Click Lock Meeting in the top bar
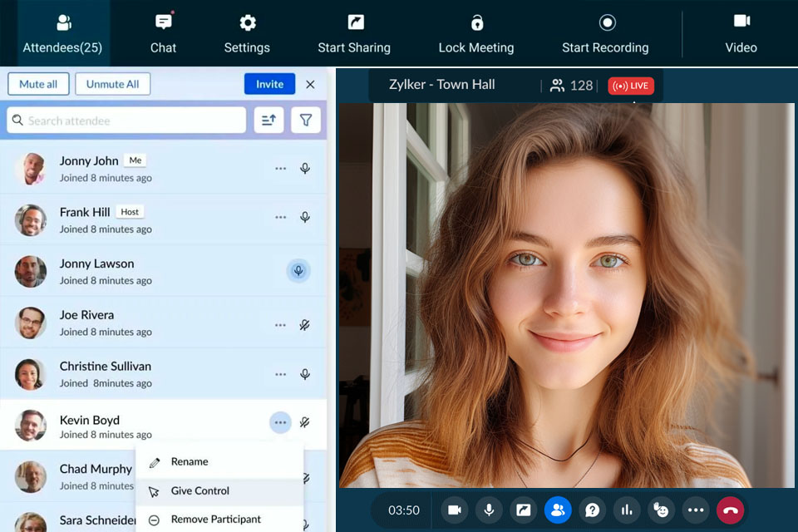This screenshot has height=532, width=798. coord(476,33)
